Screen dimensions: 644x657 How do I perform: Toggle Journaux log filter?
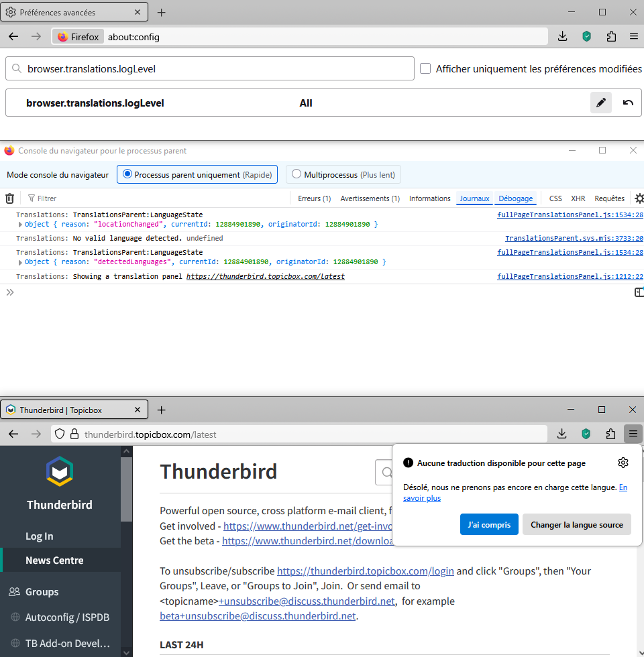(x=475, y=198)
